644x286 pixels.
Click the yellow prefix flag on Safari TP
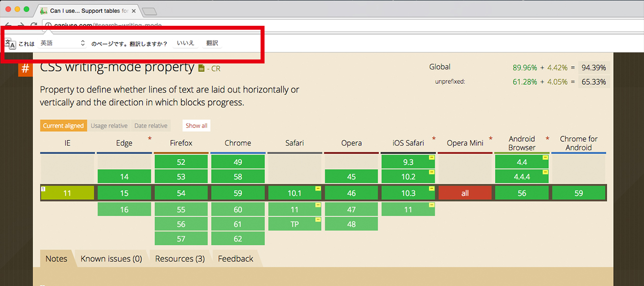coord(318,220)
